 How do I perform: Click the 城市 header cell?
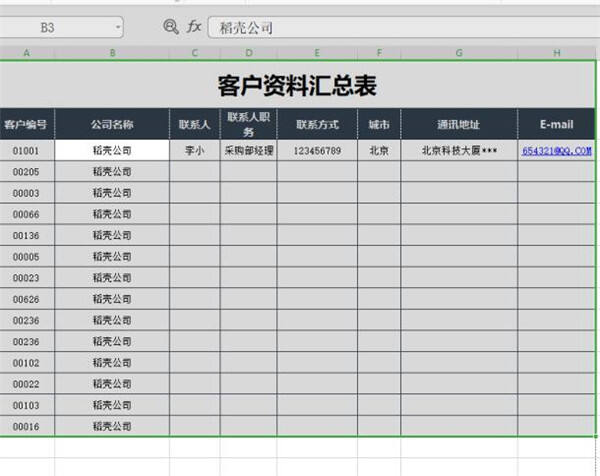tap(379, 124)
